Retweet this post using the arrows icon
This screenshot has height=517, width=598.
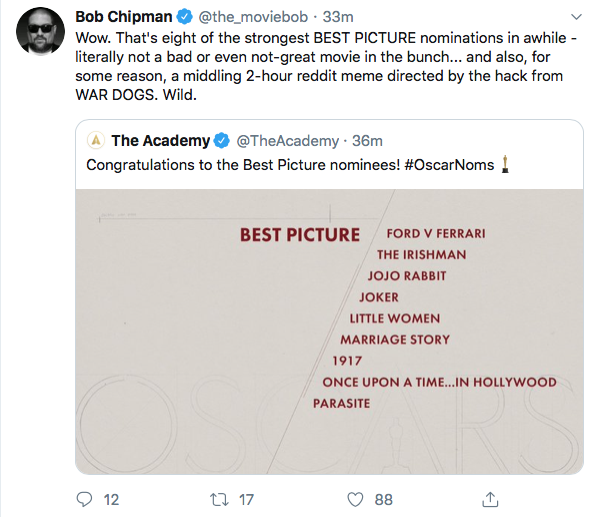219,499
